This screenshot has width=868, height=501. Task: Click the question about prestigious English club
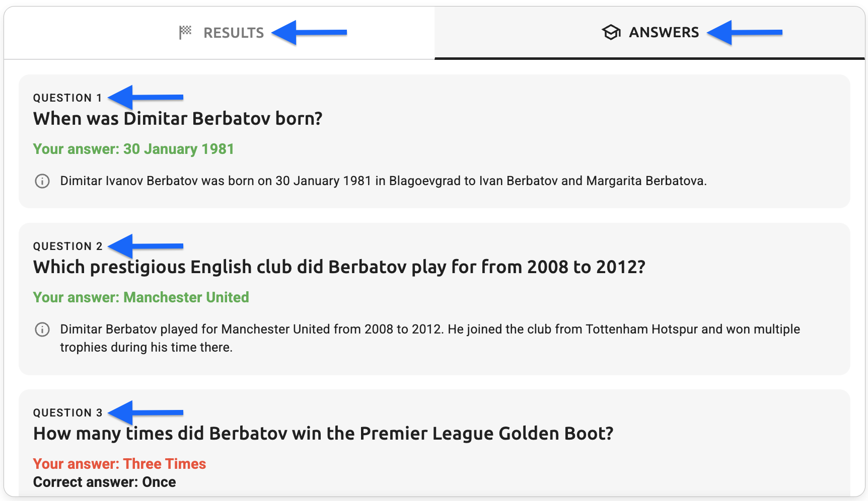[x=339, y=267]
